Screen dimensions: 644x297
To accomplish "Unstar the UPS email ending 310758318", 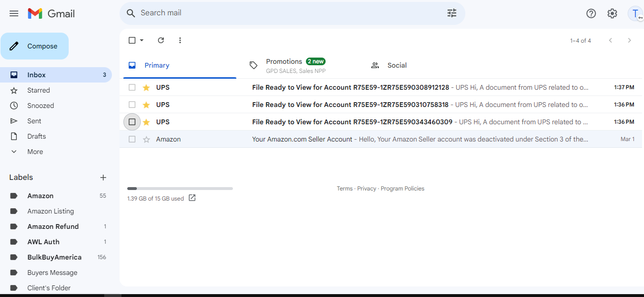I will pyautogui.click(x=146, y=105).
